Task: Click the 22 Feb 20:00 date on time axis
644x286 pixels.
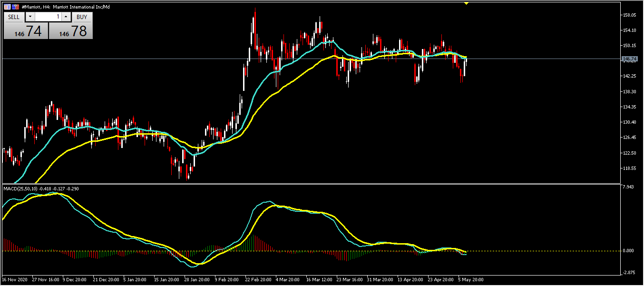Action: point(257,279)
